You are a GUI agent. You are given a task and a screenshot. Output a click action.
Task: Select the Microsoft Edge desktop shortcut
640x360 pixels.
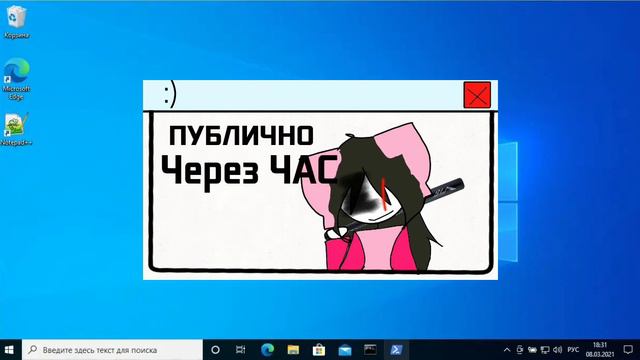(16, 79)
